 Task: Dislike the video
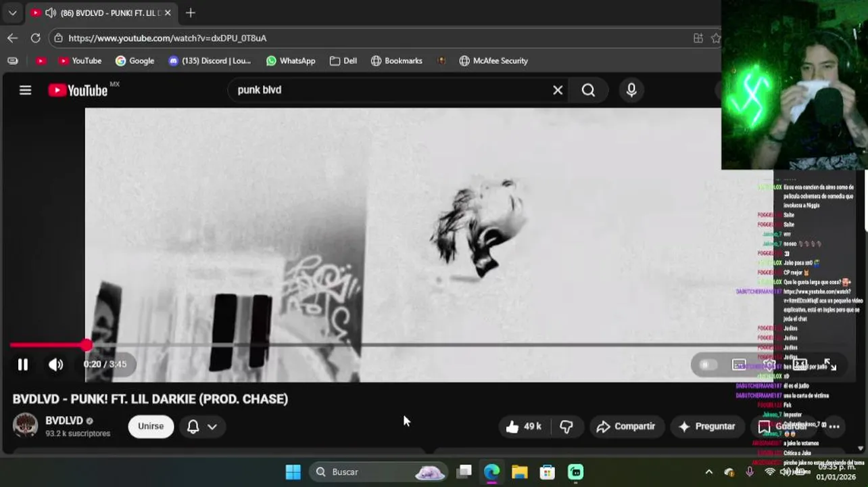[x=566, y=426]
